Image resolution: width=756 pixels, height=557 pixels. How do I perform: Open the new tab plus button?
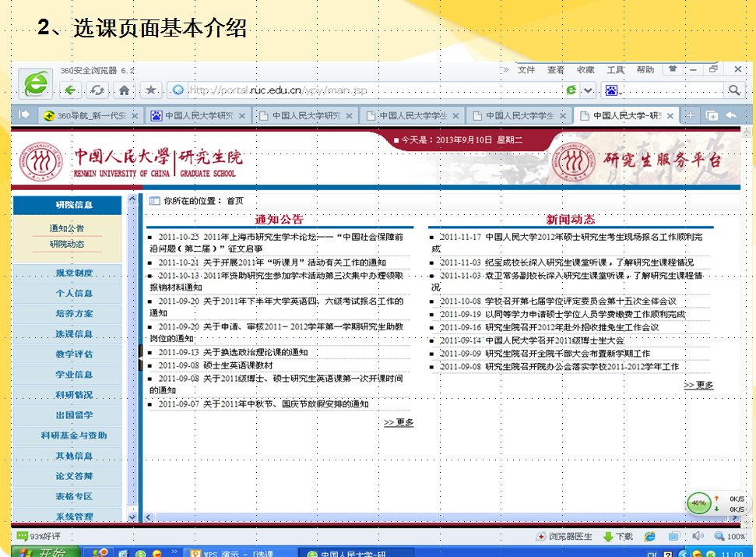point(689,115)
